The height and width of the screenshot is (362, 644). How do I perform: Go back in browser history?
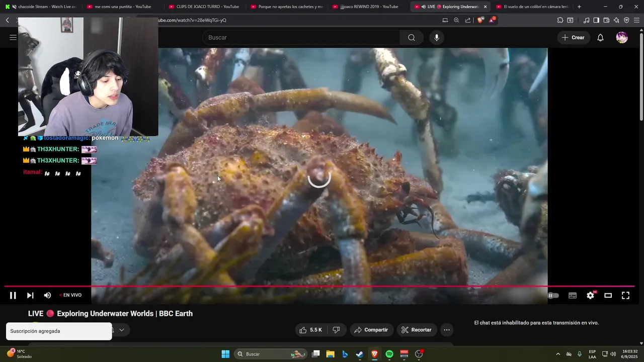pyautogui.click(x=8, y=20)
